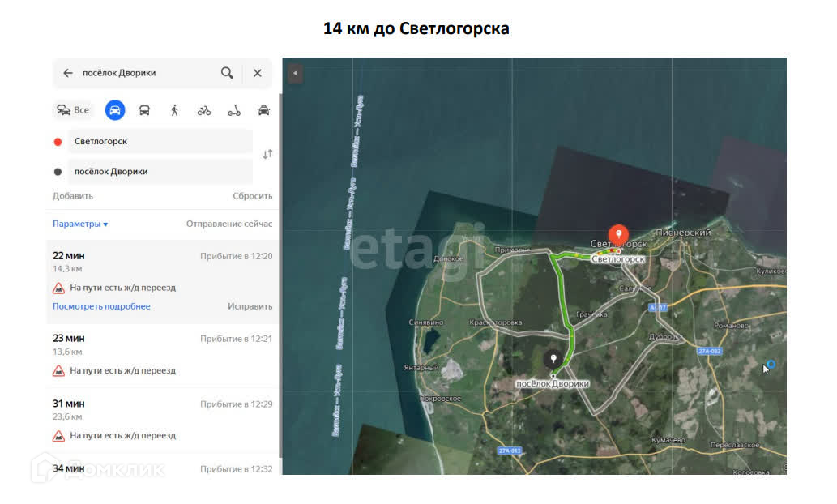This screenshot has height=504, width=837.
Task: Select the car route mode
Action: pyautogui.click(x=115, y=110)
